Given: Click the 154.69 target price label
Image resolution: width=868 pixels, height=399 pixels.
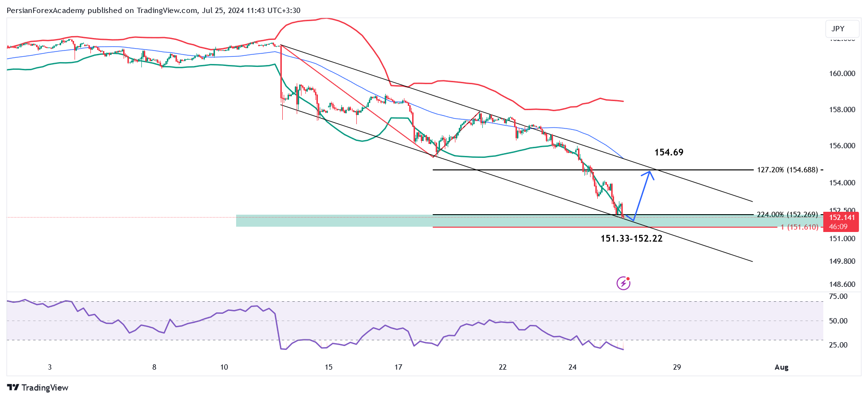Looking at the screenshot, I should point(668,152).
